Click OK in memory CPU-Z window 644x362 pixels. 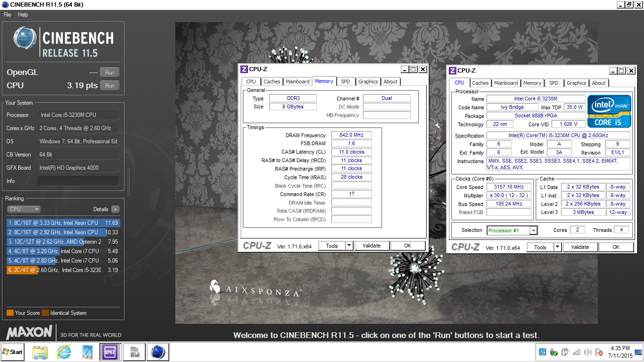pyautogui.click(x=407, y=246)
